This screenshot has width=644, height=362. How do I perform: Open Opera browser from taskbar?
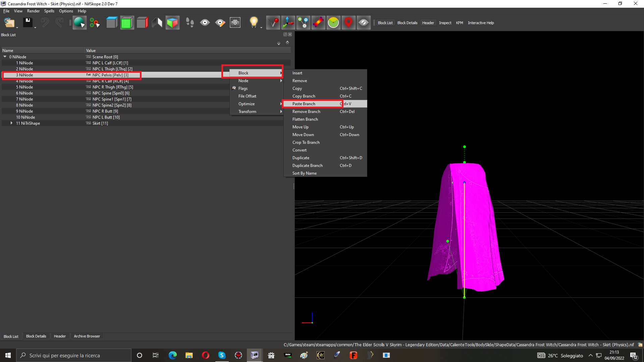tap(206, 355)
